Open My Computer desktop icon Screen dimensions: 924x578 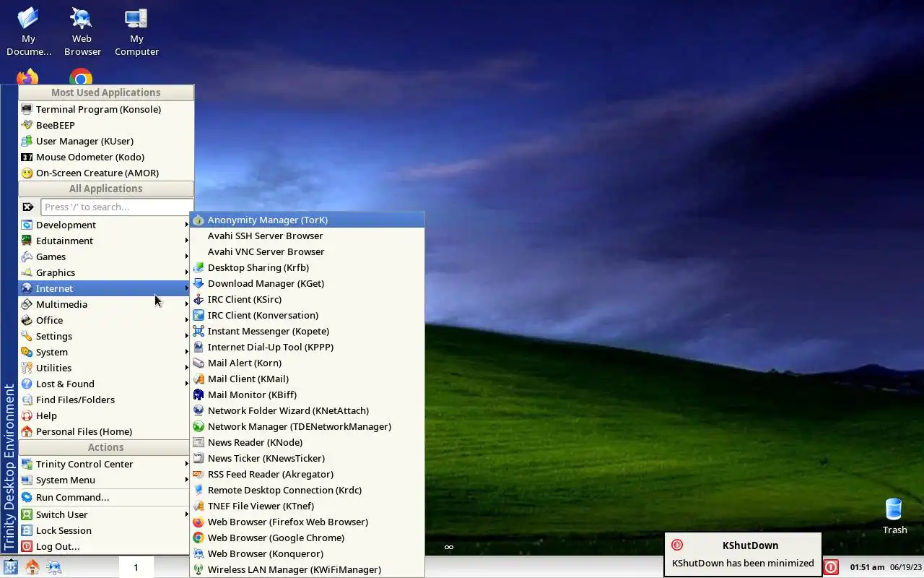[136, 32]
